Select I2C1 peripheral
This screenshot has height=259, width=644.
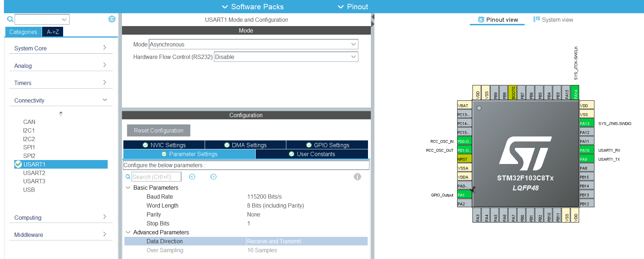click(29, 130)
